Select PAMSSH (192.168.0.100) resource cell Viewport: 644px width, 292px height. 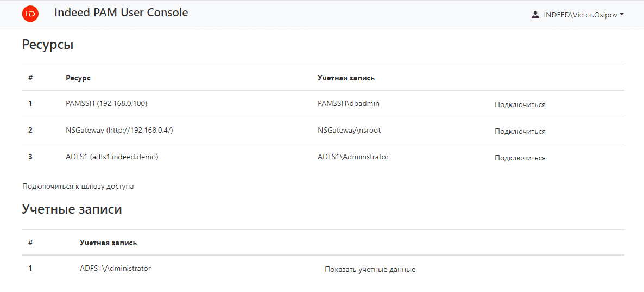106,103
